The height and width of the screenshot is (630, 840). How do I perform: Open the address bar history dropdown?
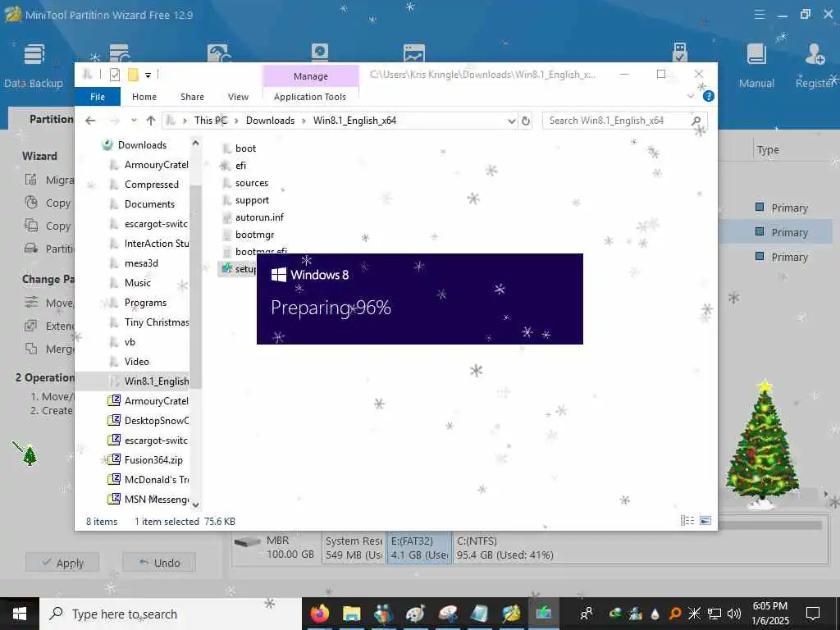512,121
